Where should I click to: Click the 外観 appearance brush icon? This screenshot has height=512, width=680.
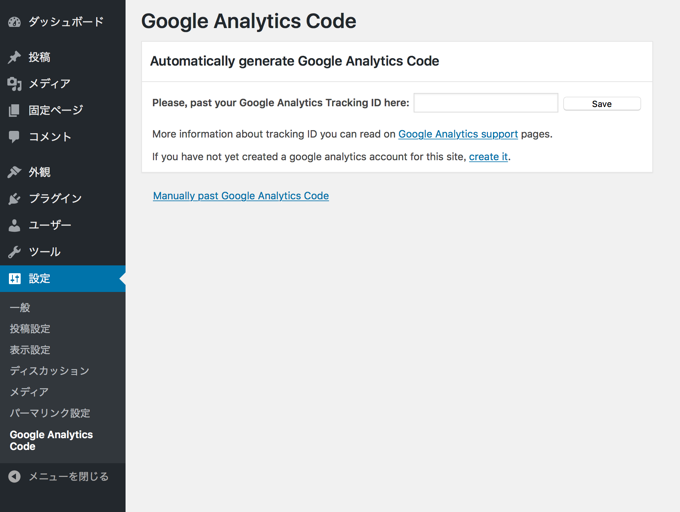click(x=14, y=172)
